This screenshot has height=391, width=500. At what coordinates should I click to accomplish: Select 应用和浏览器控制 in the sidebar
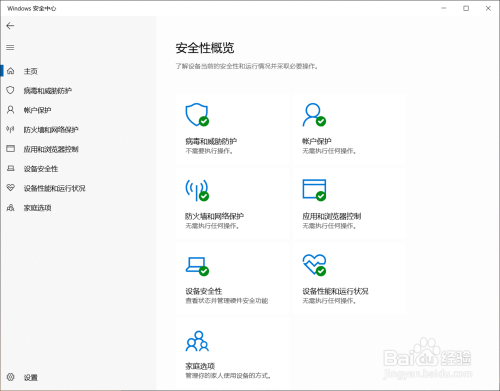point(51,149)
